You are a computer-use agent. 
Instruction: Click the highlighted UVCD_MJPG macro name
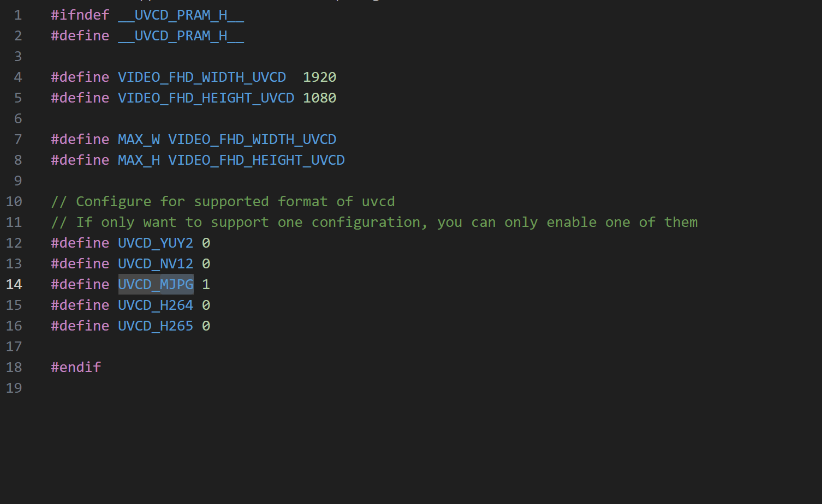(156, 284)
